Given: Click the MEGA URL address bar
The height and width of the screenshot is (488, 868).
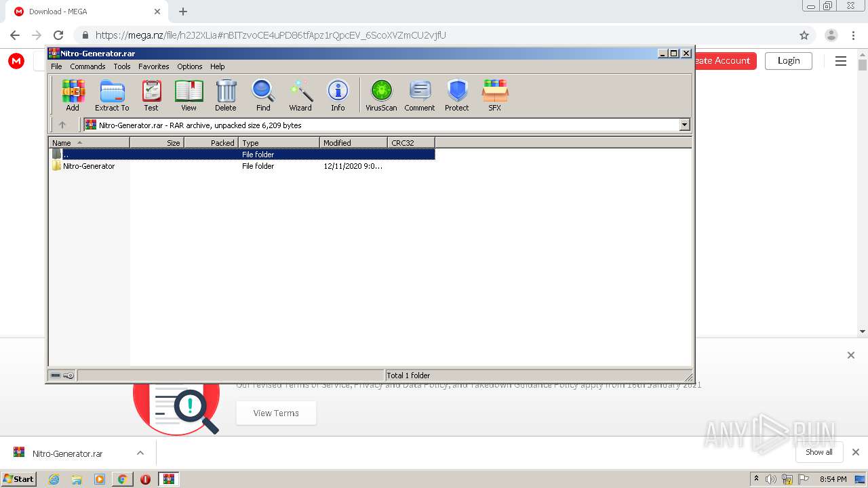Looking at the screenshot, I should 434,35.
